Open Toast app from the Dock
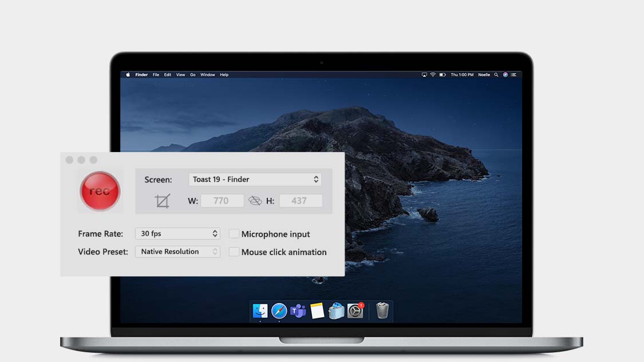 tap(336, 311)
